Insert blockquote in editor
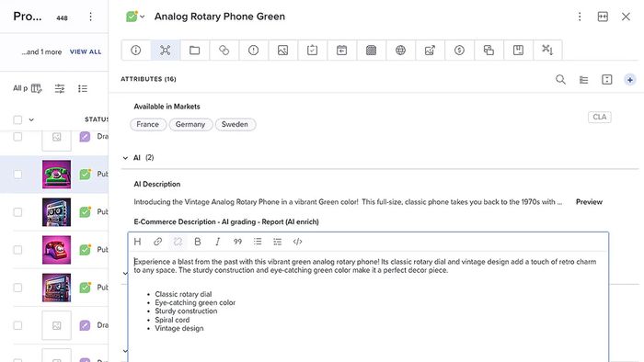The image size is (644, 362). pyautogui.click(x=237, y=242)
